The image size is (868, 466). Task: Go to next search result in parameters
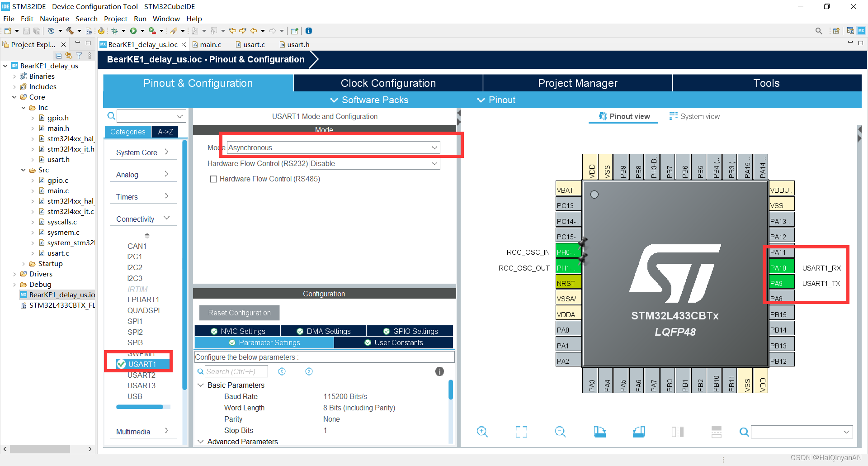pyautogui.click(x=309, y=371)
